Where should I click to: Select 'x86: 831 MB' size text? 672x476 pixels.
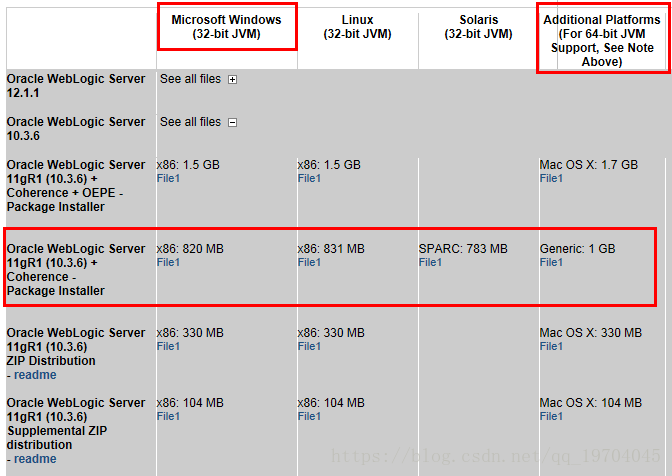(x=331, y=249)
